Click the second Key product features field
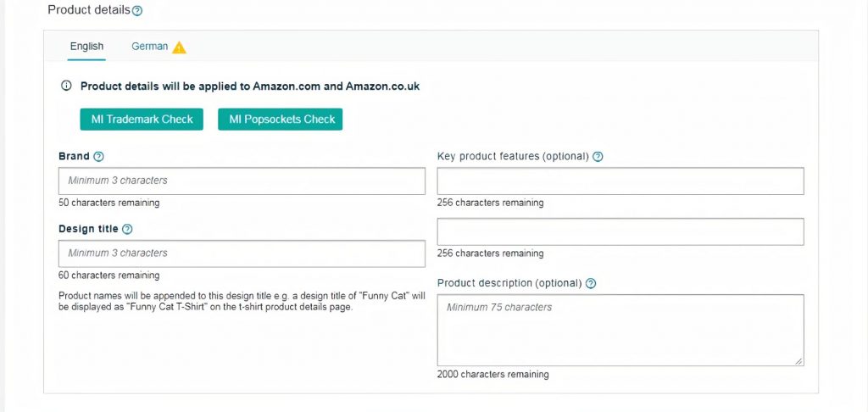This screenshot has height=412, width=868. (x=620, y=231)
